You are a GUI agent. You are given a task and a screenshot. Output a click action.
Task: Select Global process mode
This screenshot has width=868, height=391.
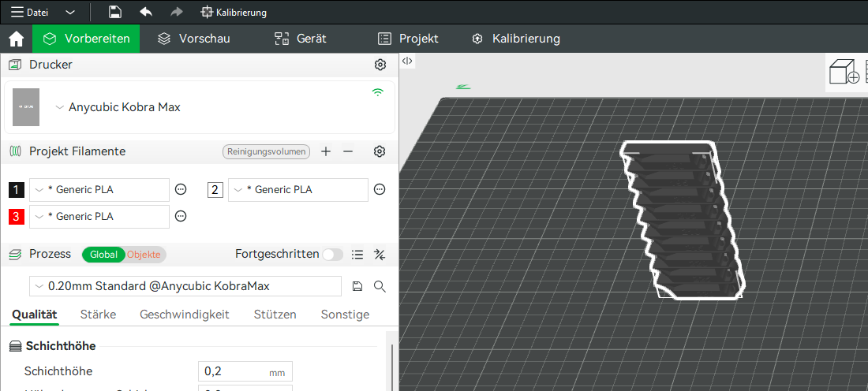coord(103,255)
